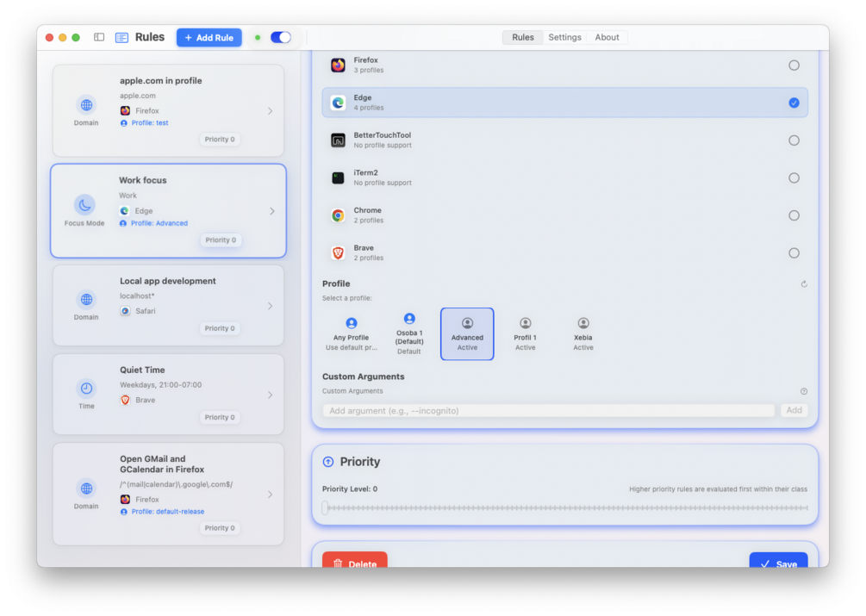Click the iTerm2 app icon
The image size is (866, 616).
(338, 177)
